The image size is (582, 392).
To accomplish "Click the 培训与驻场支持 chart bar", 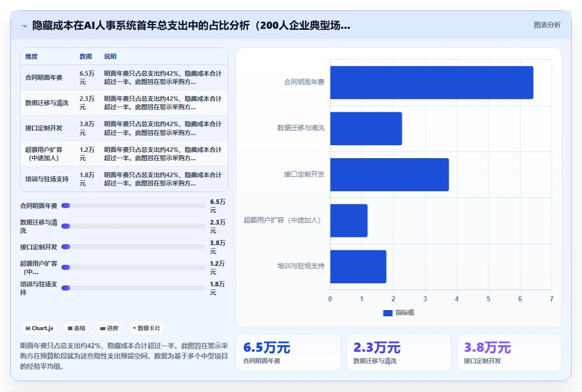I will coord(358,267).
